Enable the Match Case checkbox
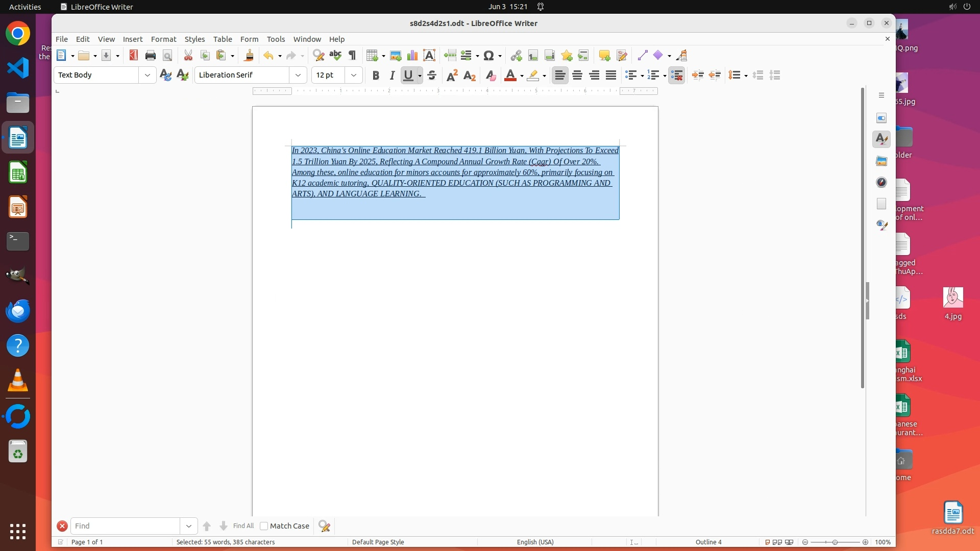This screenshot has width=980, height=551. 264,526
